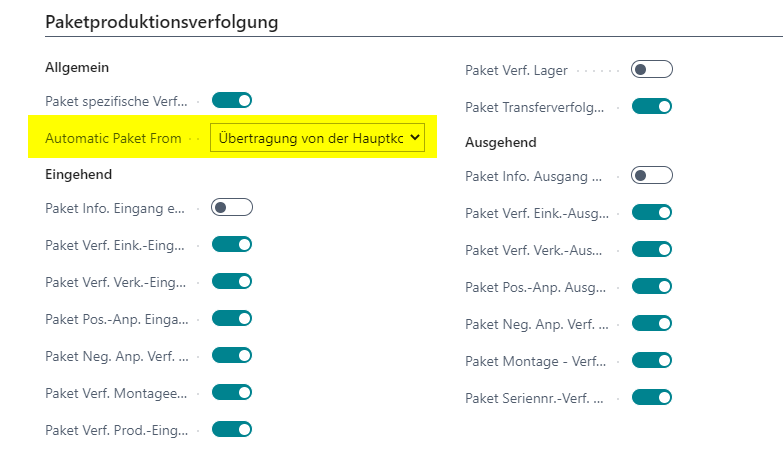Enable Paket Info. Ausgang toggle
Image resolution: width=783 pixels, height=450 pixels.
coord(652,175)
